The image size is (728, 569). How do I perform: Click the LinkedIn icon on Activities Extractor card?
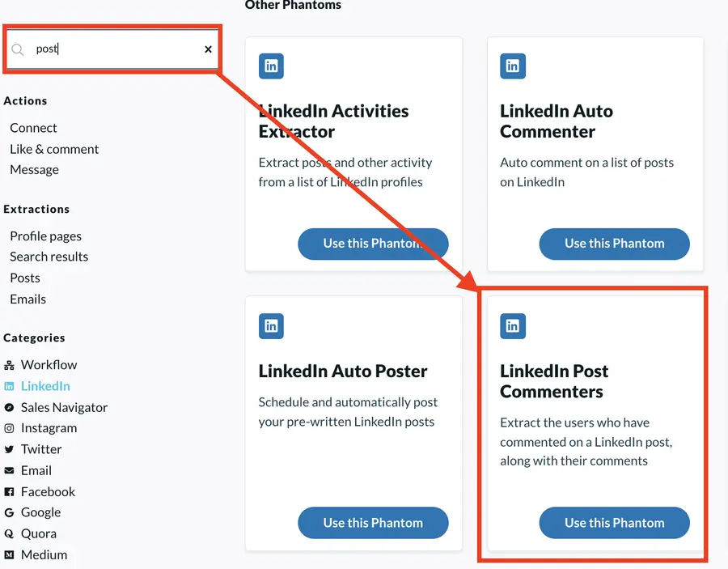click(x=270, y=66)
